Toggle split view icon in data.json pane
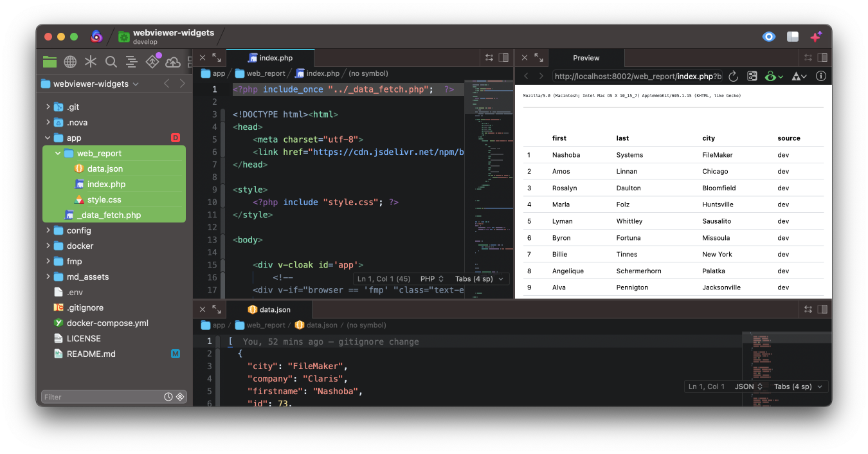The width and height of the screenshot is (868, 454). pos(822,309)
